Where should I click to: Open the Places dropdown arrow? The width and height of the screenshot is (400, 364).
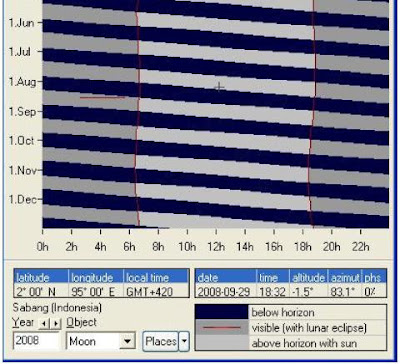point(184,341)
